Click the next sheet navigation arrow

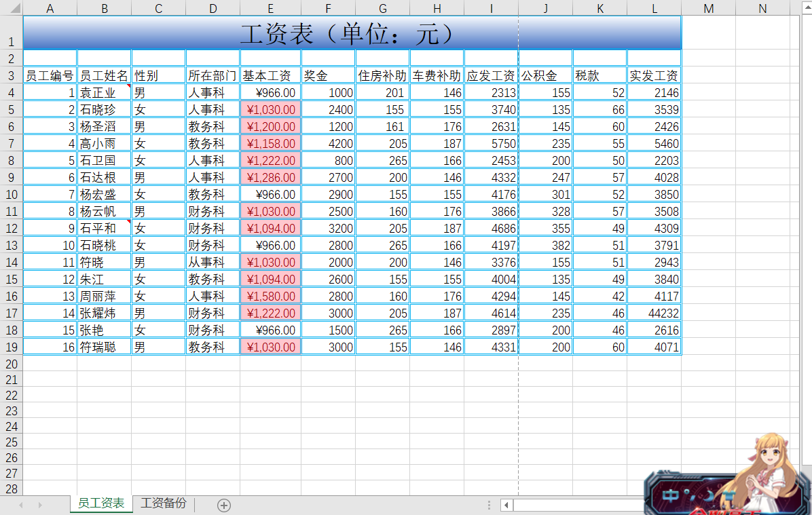point(40,506)
